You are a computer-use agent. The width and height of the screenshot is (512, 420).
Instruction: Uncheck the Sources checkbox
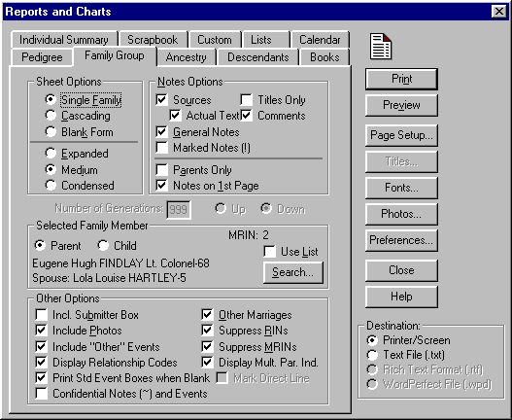click(x=162, y=100)
